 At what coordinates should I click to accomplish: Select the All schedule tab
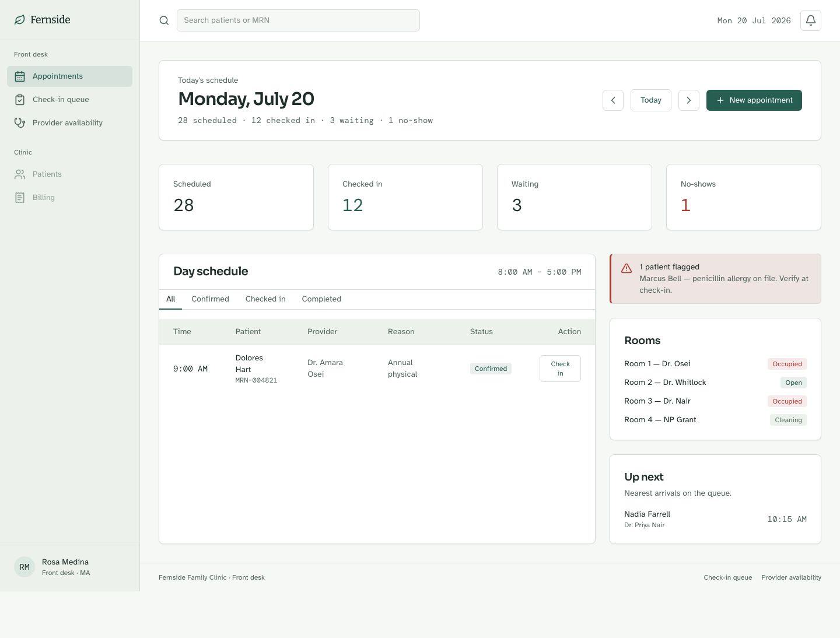tap(171, 299)
